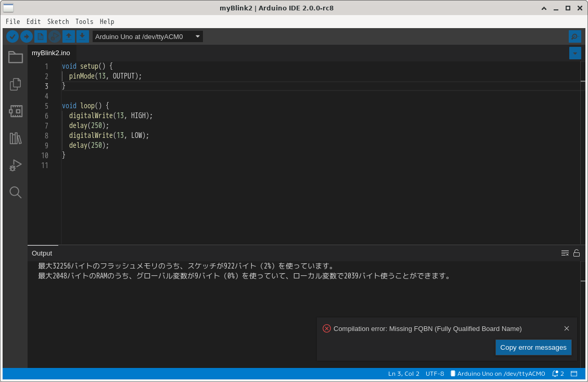
Task: Open the Search sidebar panel
Action: [x=16, y=193]
